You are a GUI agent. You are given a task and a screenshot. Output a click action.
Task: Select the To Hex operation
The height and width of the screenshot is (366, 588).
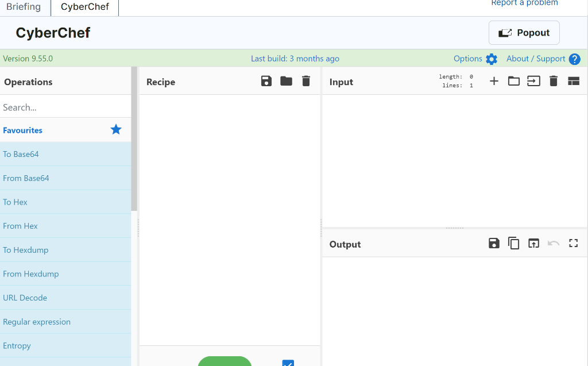(65, 202)
